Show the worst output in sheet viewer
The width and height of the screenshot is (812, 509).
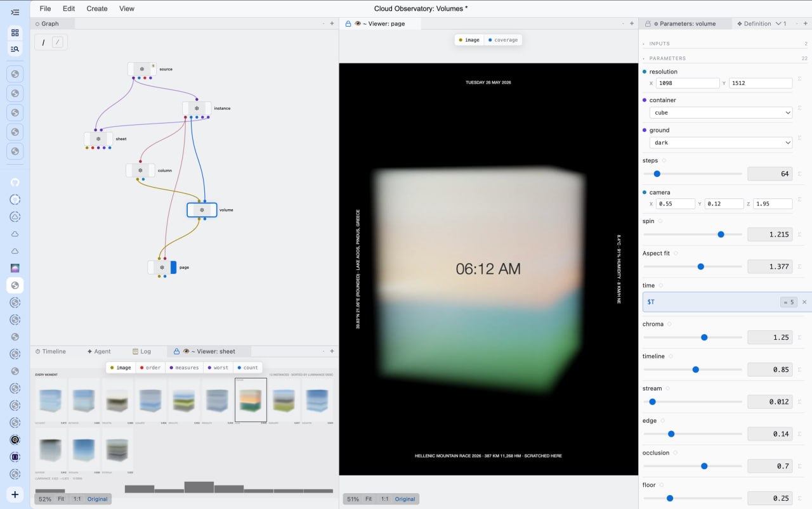[217, 368]
